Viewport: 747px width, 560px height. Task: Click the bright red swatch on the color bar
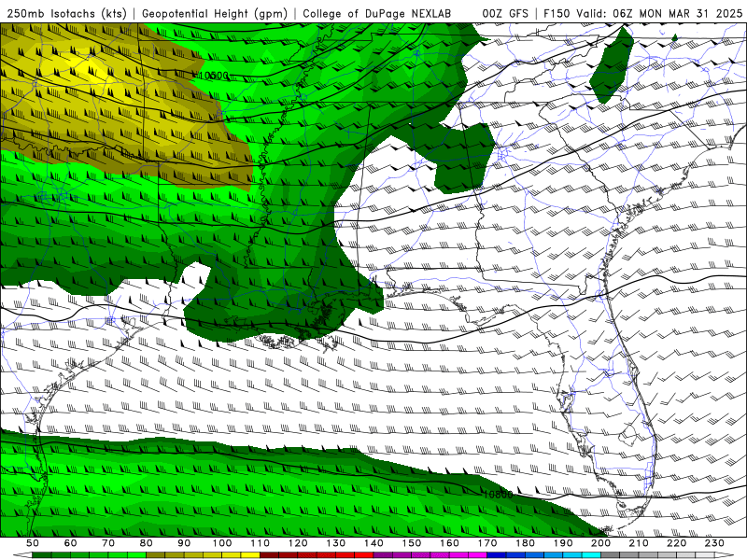(364, 555)
